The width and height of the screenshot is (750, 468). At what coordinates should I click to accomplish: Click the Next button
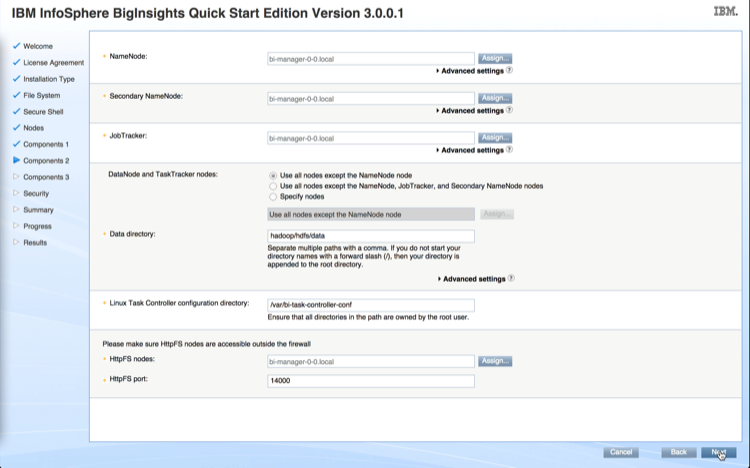pyautogui.click(x=718, y=452)
